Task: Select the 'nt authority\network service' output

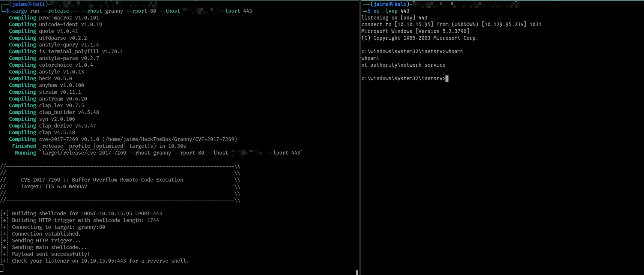Action: (403, 65)
